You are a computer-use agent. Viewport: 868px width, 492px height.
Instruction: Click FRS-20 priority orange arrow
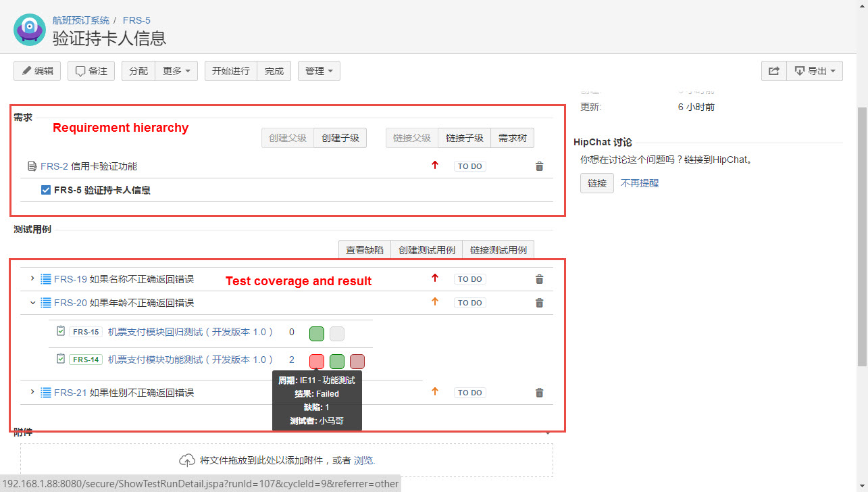435,301
